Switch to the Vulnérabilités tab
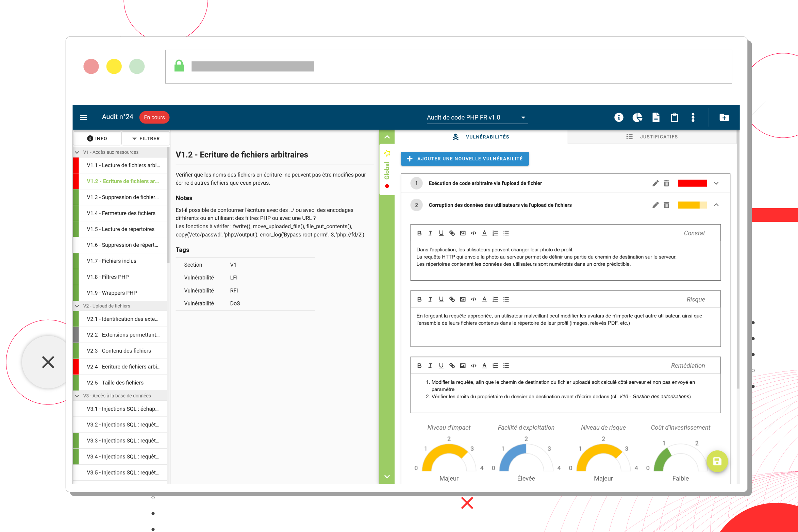 tap(481, 137)
